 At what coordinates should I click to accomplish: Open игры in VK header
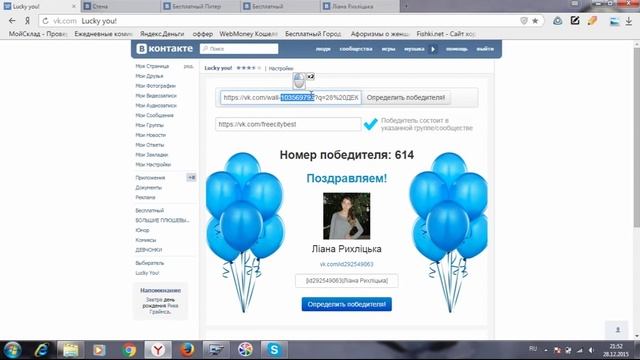[389, 49]
